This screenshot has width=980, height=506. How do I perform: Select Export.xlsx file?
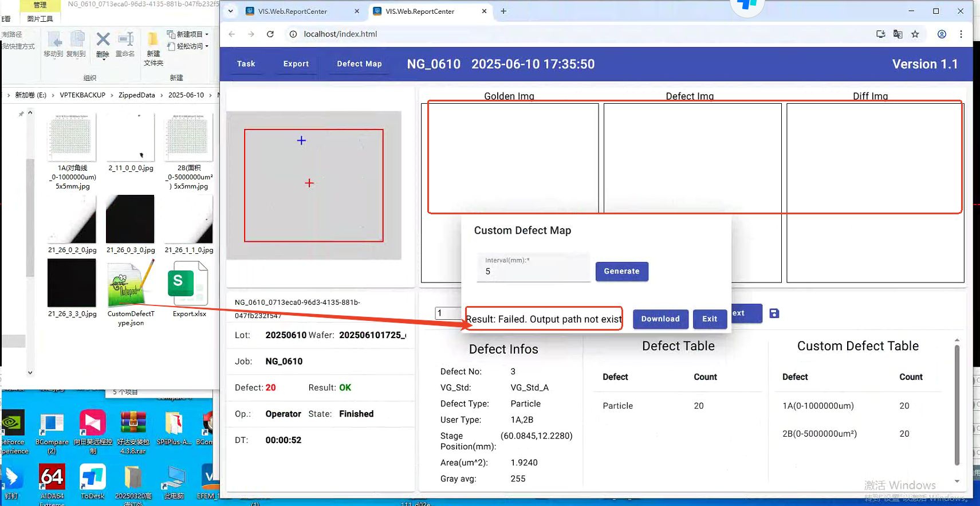(x=189, y=288)
